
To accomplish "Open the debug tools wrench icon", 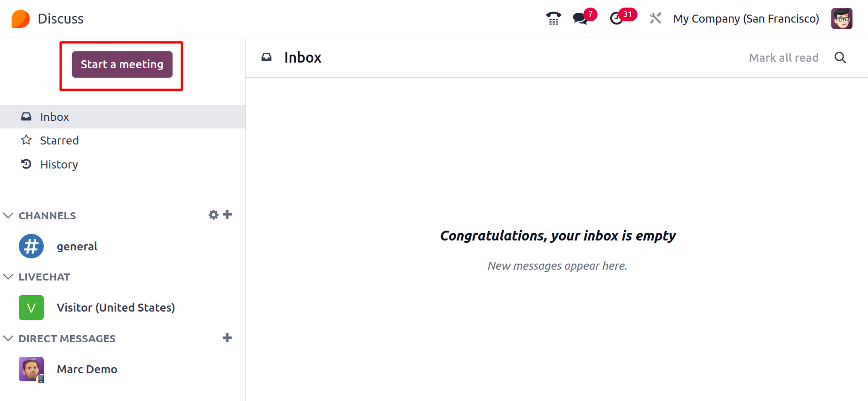I will tap(655, 19).
